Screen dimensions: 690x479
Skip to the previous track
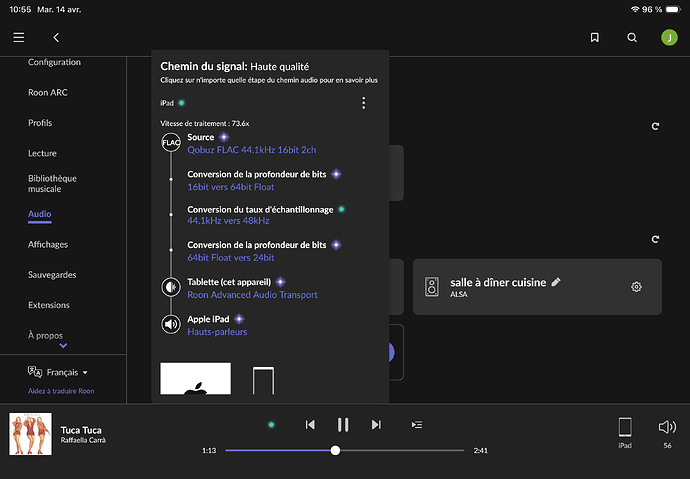point(310,424)
